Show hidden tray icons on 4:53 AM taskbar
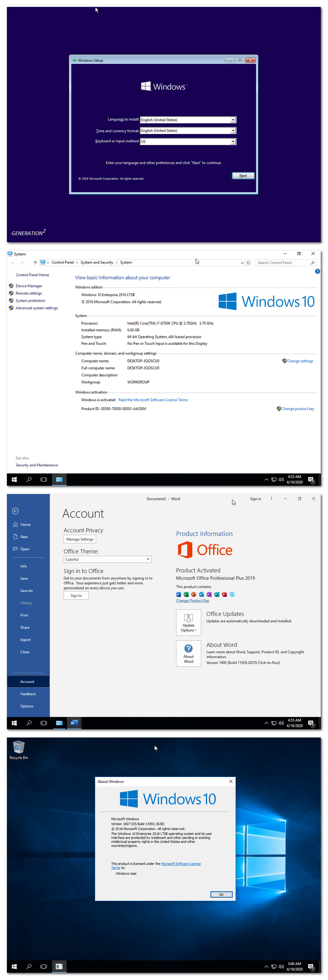 point(267,479)
